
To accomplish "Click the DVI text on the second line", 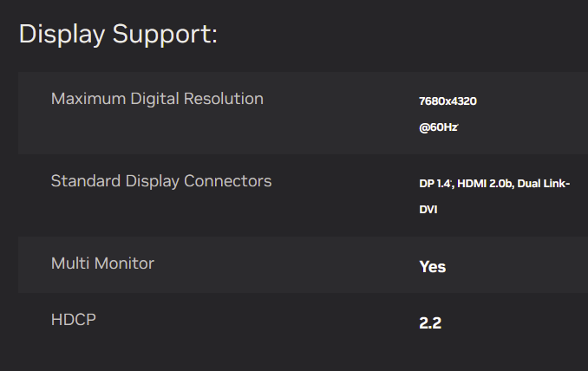I will 428,210.
